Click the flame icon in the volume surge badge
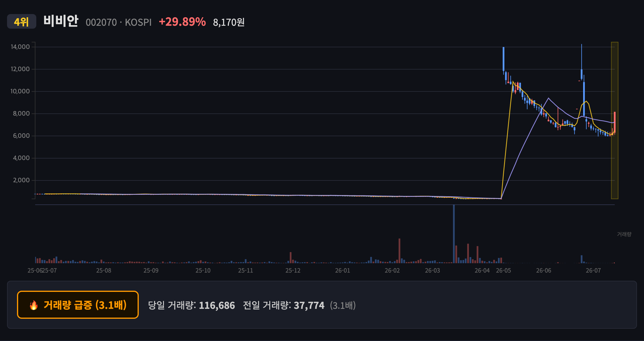Image resolution: width=644 pixels, height=341 pixels. [x=34, y=305]
